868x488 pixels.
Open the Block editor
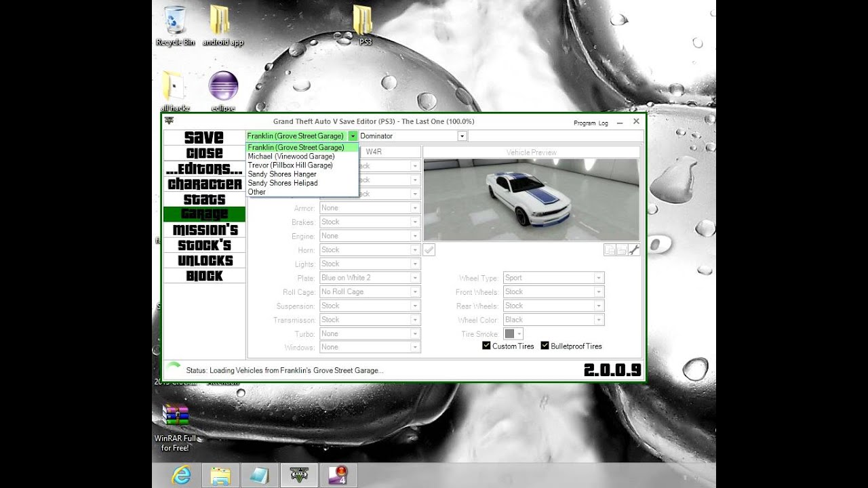tap(204, 276)
